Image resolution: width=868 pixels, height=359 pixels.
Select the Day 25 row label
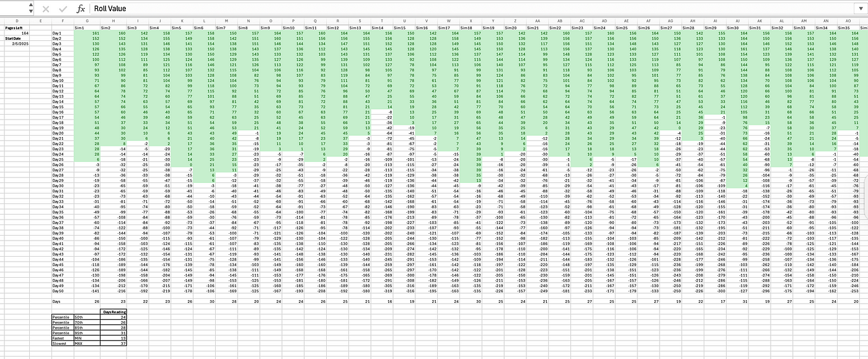click(x=63, y=159)
